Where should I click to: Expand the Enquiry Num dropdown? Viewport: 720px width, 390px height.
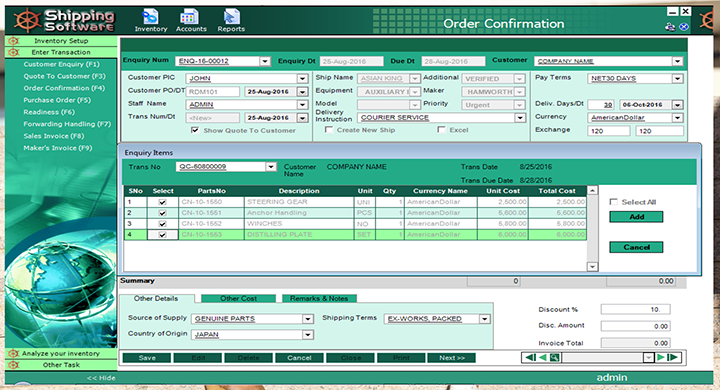(264, 61)
